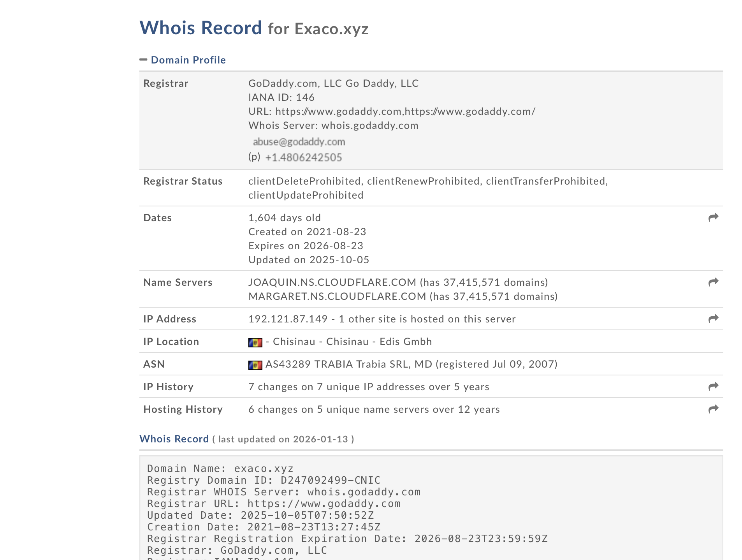The image size is (742, 560).
Task: Click the arrow icon in Dates row
Action: pos(713,217)
